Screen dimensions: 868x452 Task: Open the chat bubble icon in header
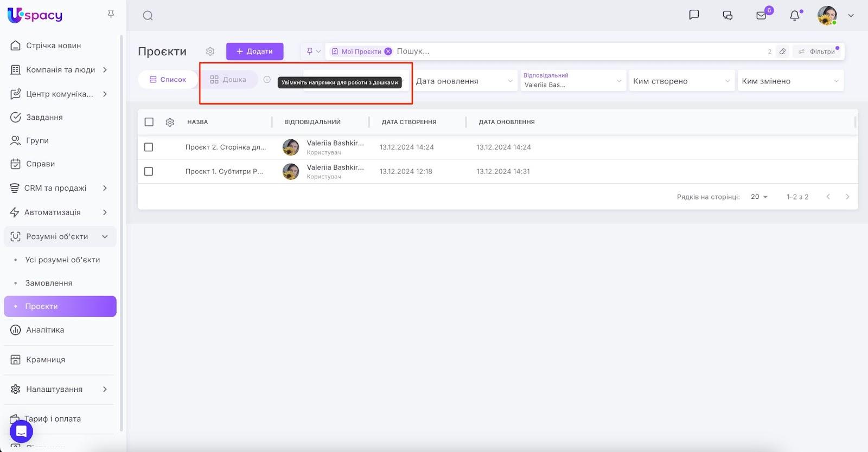pos(694,15)
